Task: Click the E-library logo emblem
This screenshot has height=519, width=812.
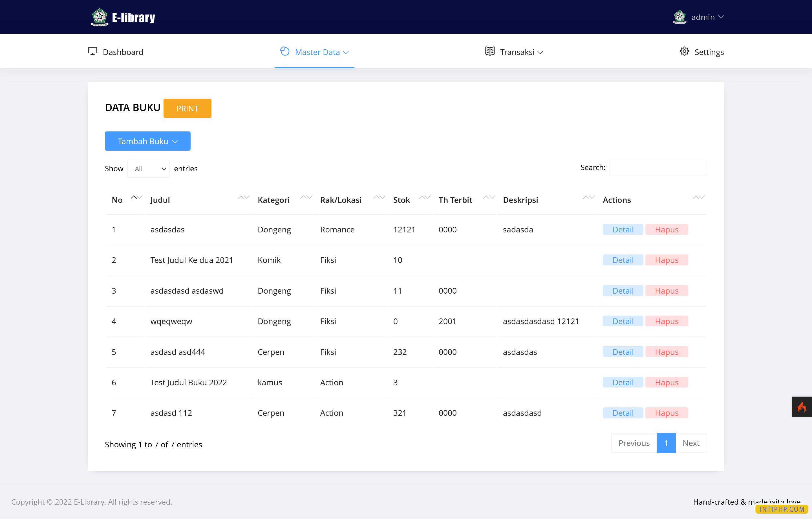Action: (100, 17)
